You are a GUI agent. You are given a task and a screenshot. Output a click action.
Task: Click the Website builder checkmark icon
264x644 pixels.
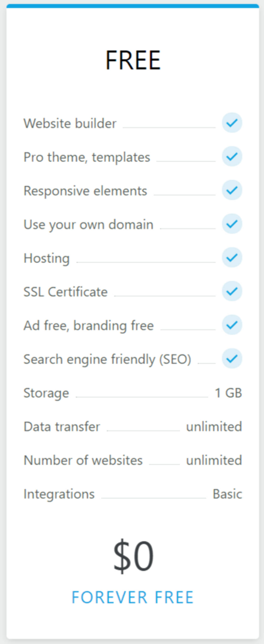click(232, 123)
